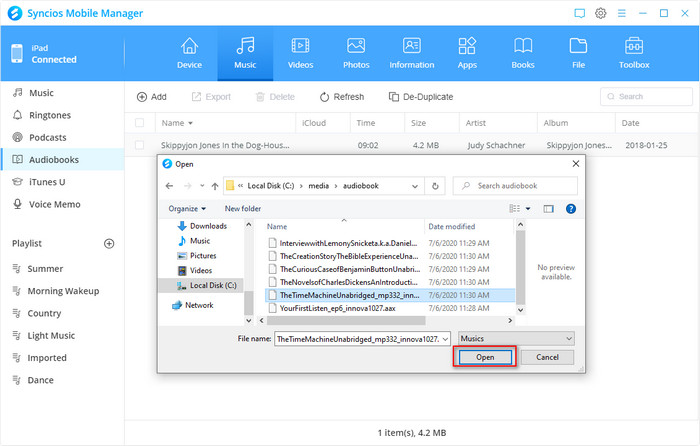Open the Toolbox tab
This screenshot has height=446, width=700.
(634, 54)
